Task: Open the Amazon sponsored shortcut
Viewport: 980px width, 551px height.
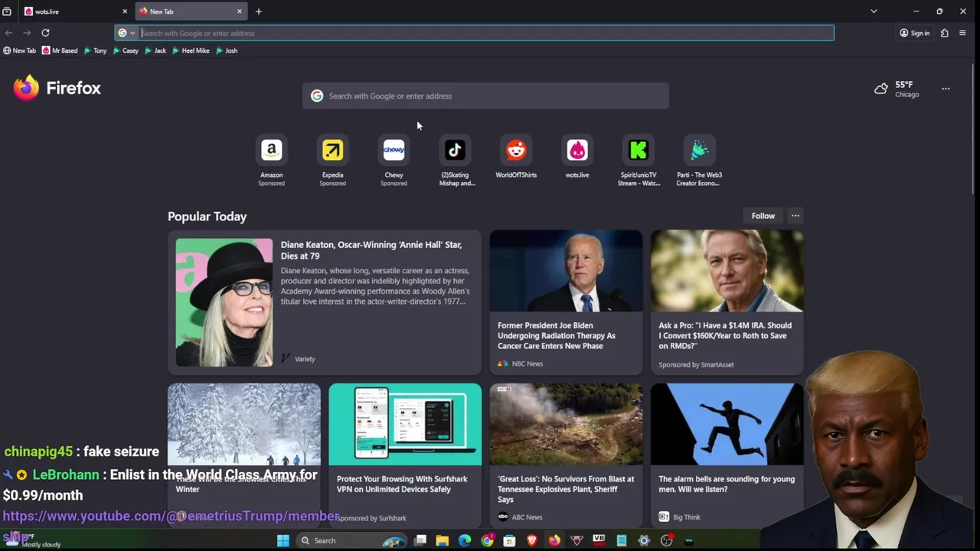Action: coord(271,161)
